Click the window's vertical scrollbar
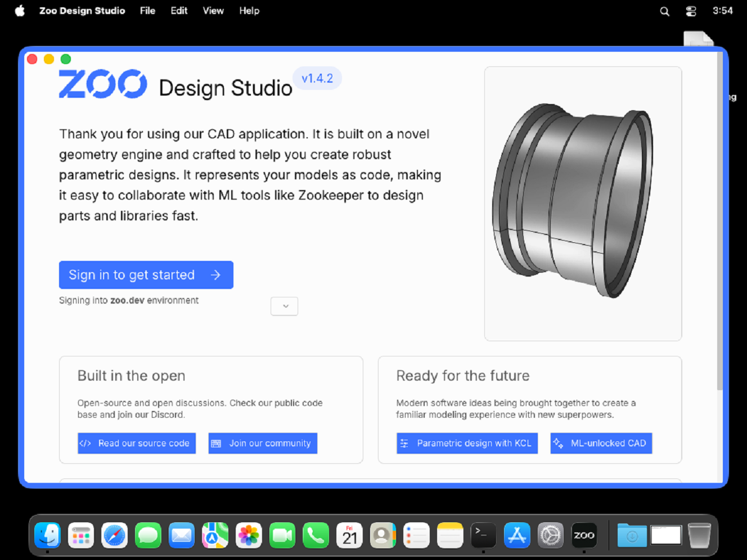 pyautogui.click(x=720, y=222)
